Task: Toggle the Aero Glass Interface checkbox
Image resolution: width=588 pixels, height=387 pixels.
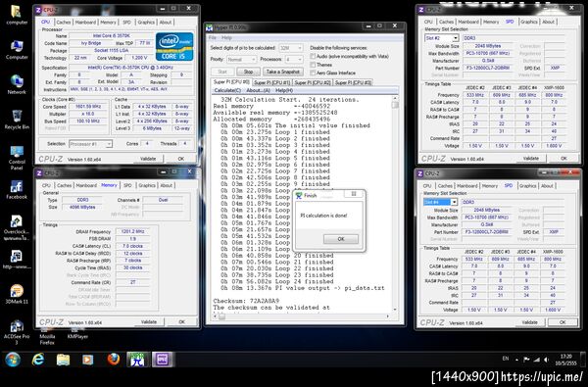Action: [313, 73]
